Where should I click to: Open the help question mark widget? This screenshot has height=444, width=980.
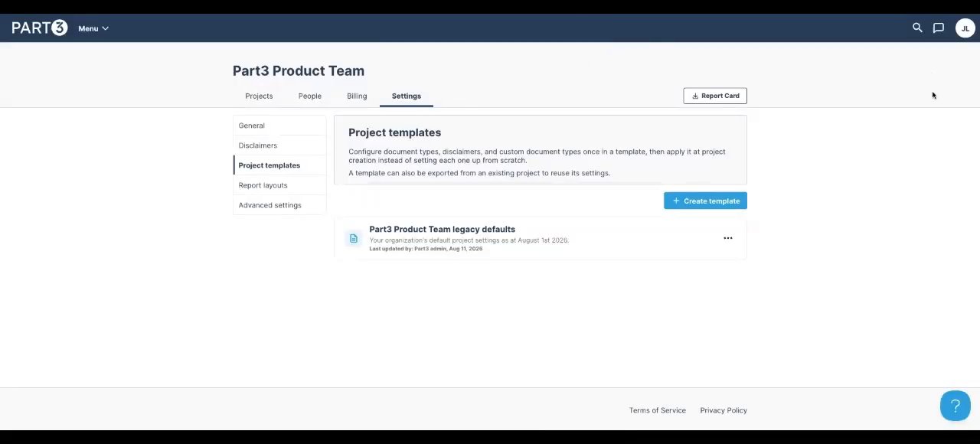[955, 406]
